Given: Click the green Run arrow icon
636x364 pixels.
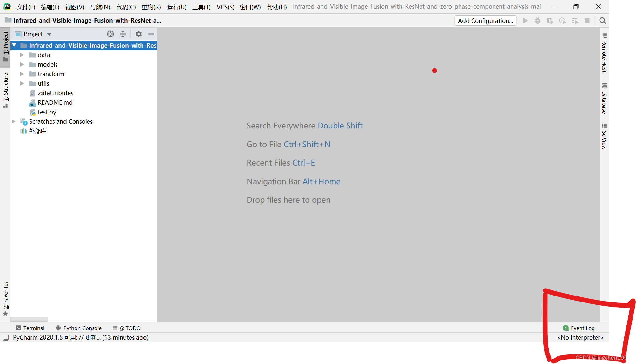Looking at the screenshot, I should 525,21.
